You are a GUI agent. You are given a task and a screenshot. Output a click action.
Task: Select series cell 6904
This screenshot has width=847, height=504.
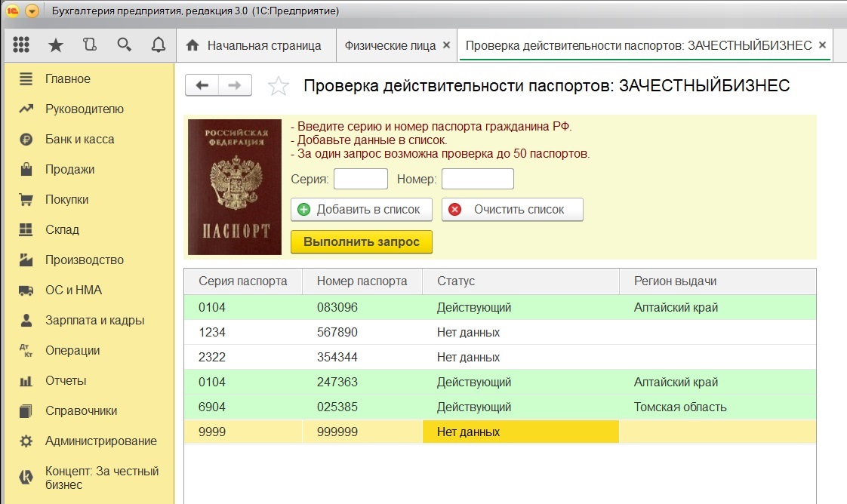243,407
